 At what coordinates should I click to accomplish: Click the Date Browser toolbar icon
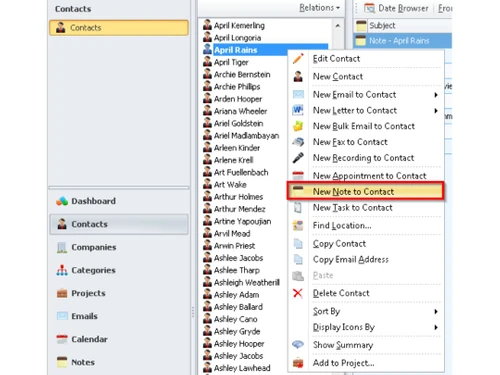[x=369, y=8]
